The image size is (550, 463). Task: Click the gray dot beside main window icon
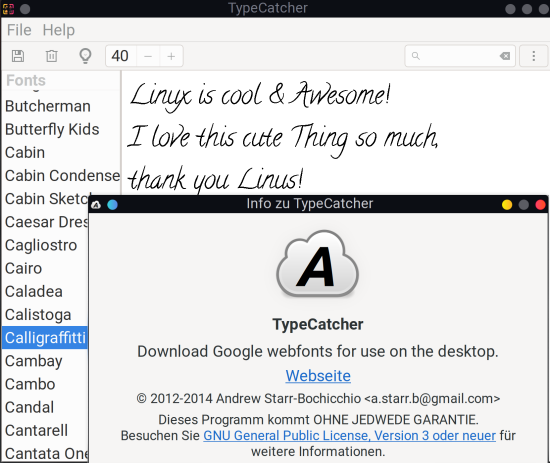(x=25, y=9)
